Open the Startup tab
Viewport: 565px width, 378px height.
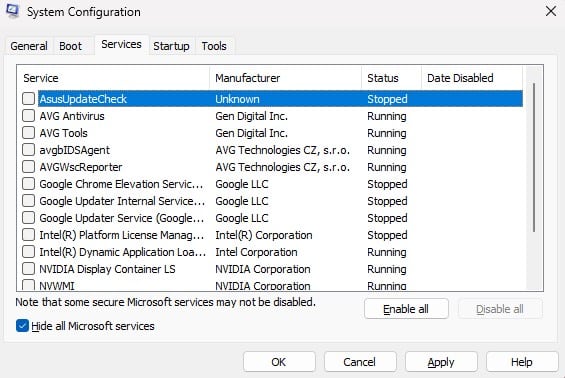coord(171,46)
